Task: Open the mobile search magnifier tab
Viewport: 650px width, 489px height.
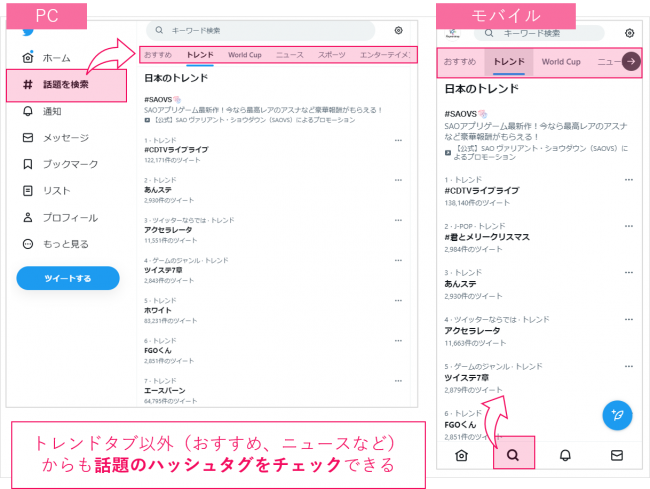Action: 513,455
